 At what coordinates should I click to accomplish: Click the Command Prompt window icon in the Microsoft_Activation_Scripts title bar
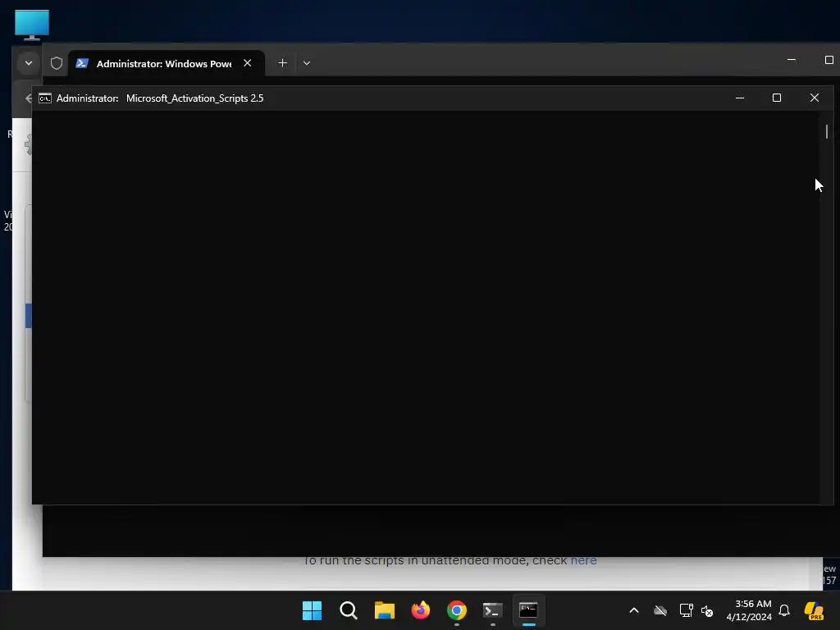coord(45,98)
